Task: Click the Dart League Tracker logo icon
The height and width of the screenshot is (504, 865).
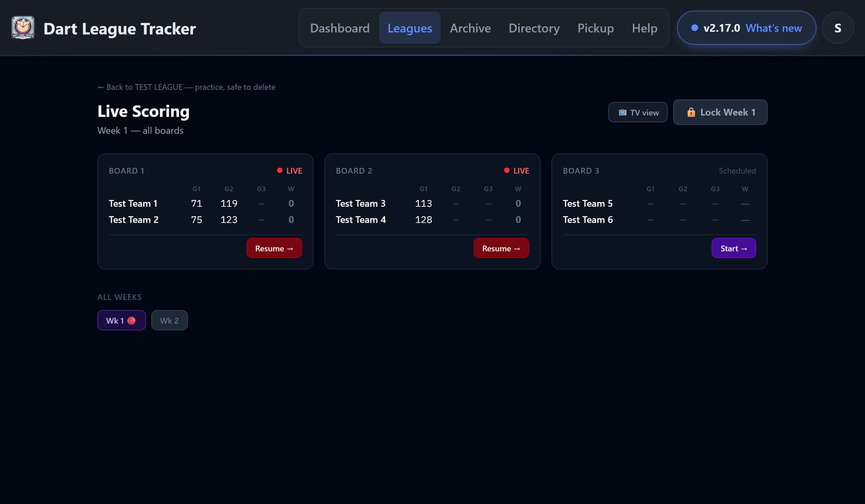Action: click(23, 28)
